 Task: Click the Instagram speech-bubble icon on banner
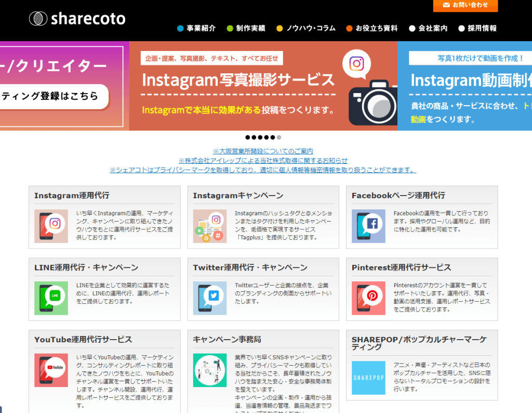tap(356, 64)
